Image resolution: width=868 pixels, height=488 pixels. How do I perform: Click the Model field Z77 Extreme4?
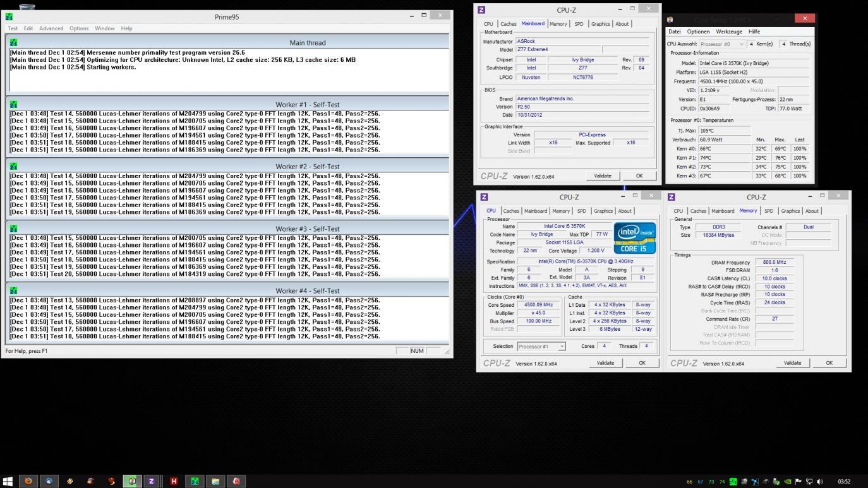(558, 49)
